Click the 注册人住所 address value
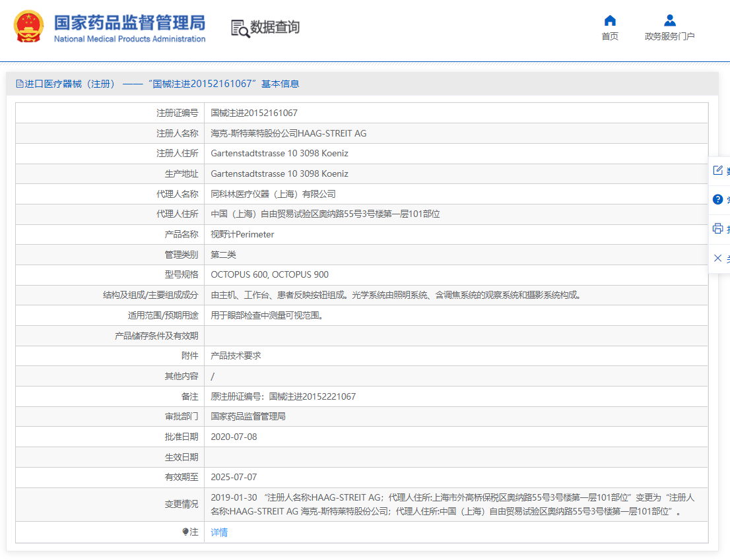This screenshot has width=730, height=560. (x=279, y=154)
